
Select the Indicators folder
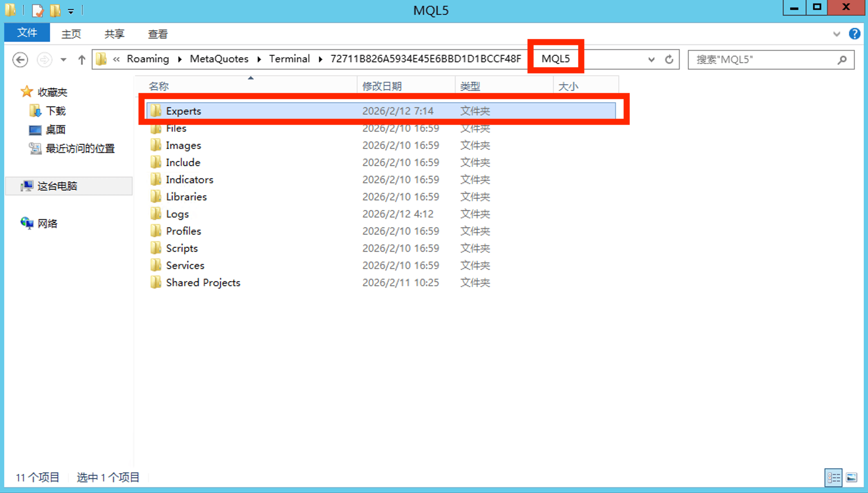pos(189,179)
